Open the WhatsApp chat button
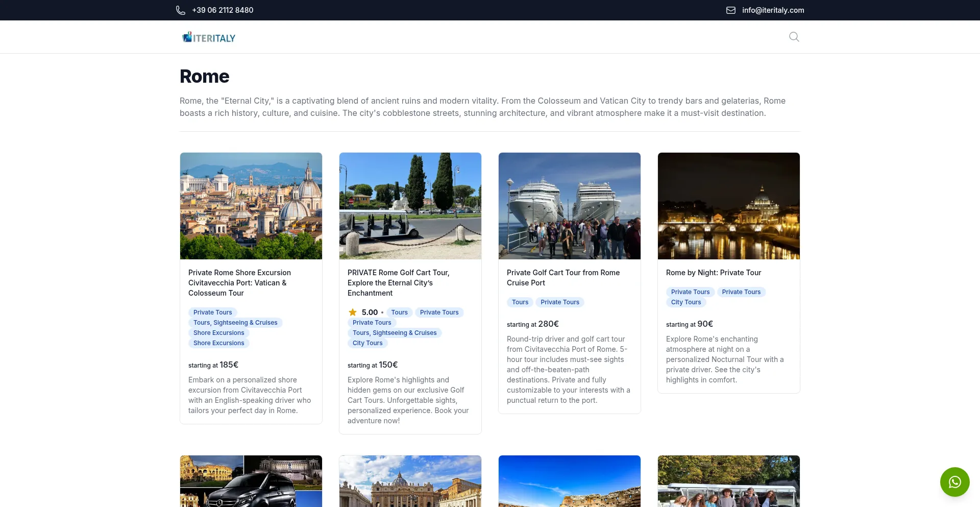The height and width of the screenshot is (507, 980). [x=954, y=482]
